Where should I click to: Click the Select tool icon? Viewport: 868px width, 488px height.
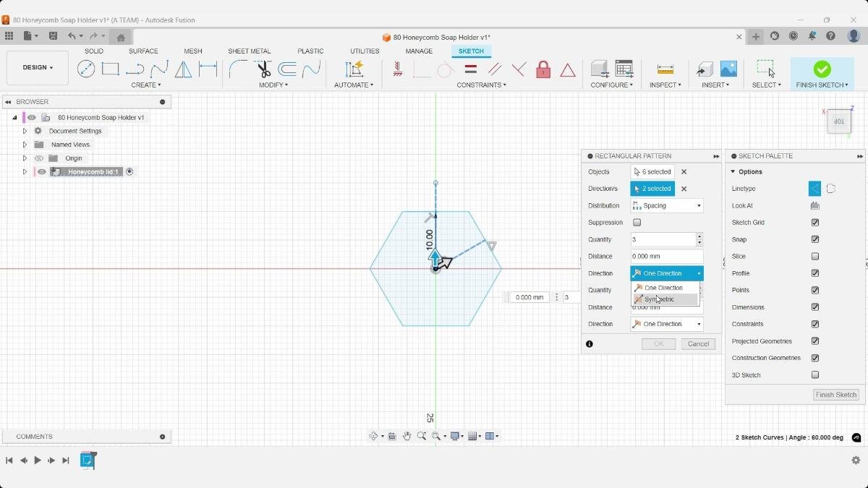(766, 69)
